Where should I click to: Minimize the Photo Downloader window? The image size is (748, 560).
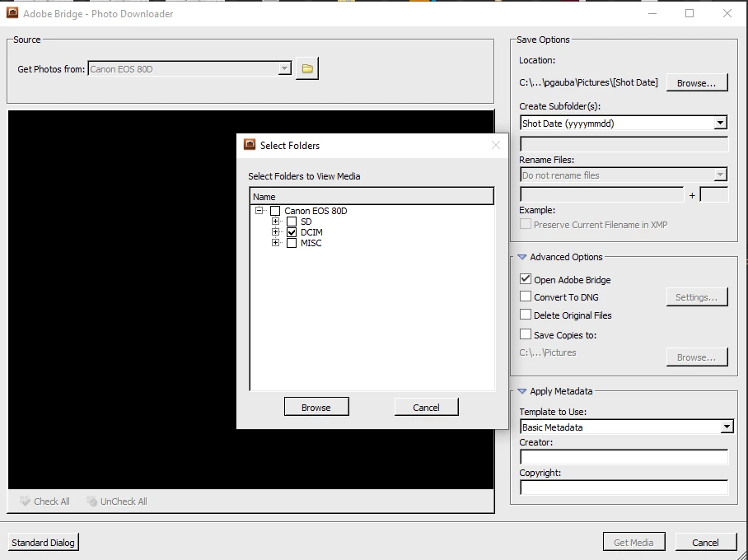tap(652, 13)
